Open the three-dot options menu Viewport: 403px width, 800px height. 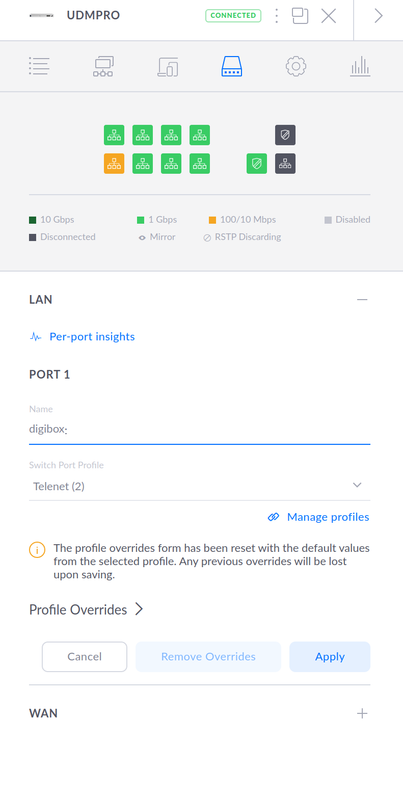click(276, 16)
